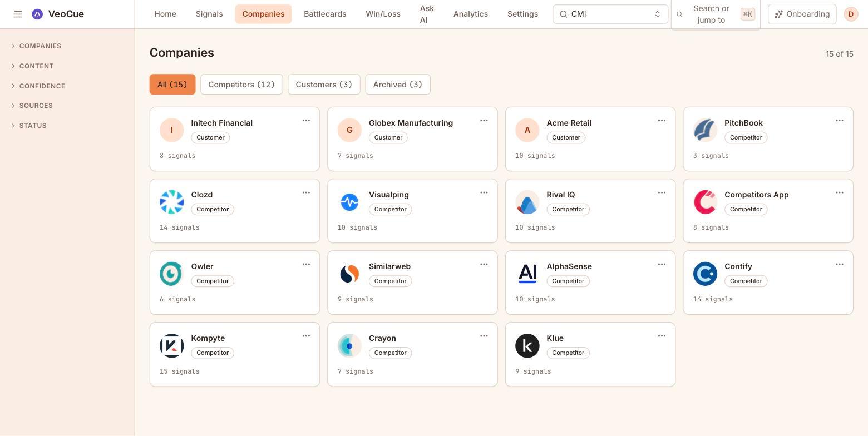
Task: Open the more options menu for Initech Financial
Action: [306, 121]
